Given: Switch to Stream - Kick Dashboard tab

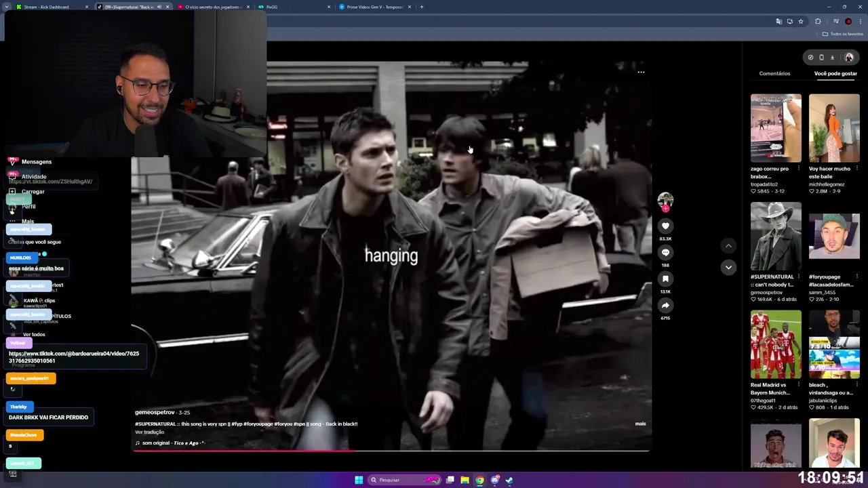Looking at the screenshot, I should click(x=53, y=7).
